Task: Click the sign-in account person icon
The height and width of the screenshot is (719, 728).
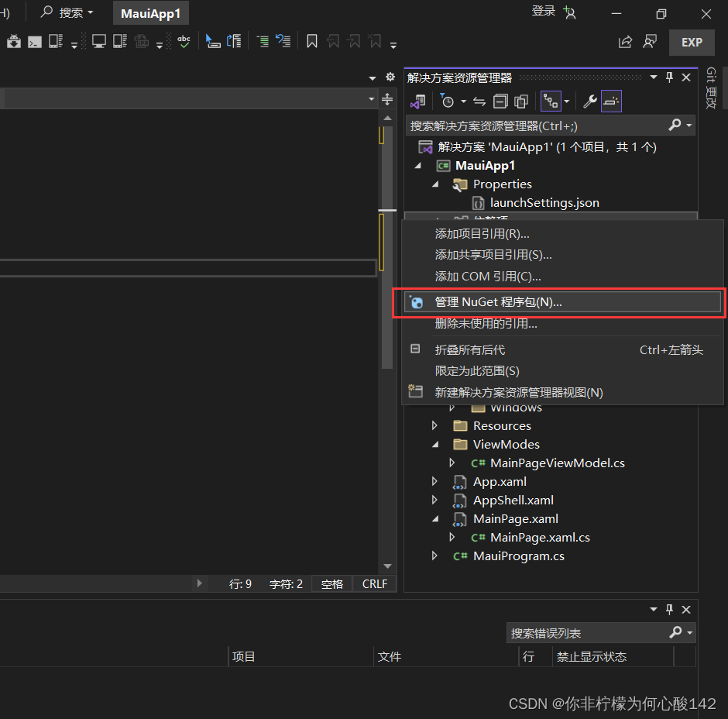Action: coord(570,12)
